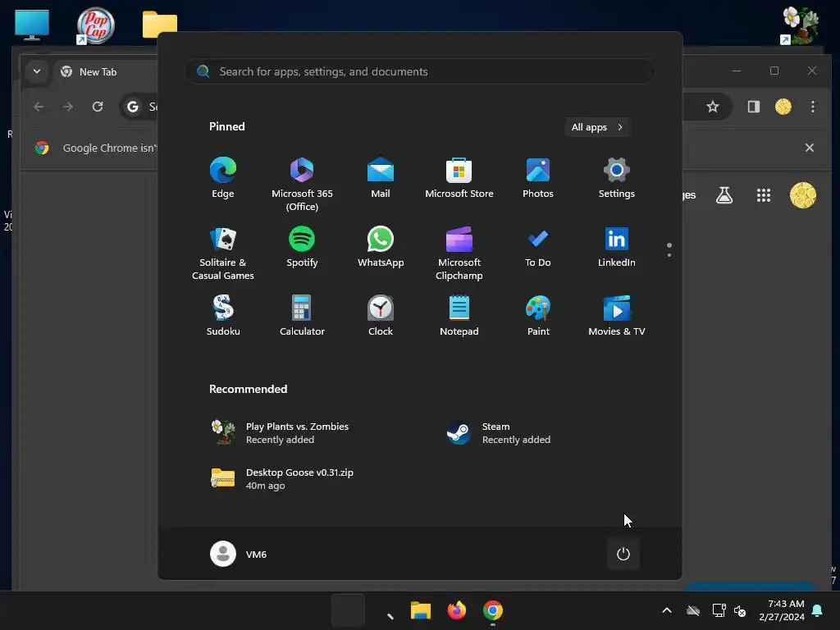
Task: Open Chrome three-dot menu
Action: [x=813, y=107]
